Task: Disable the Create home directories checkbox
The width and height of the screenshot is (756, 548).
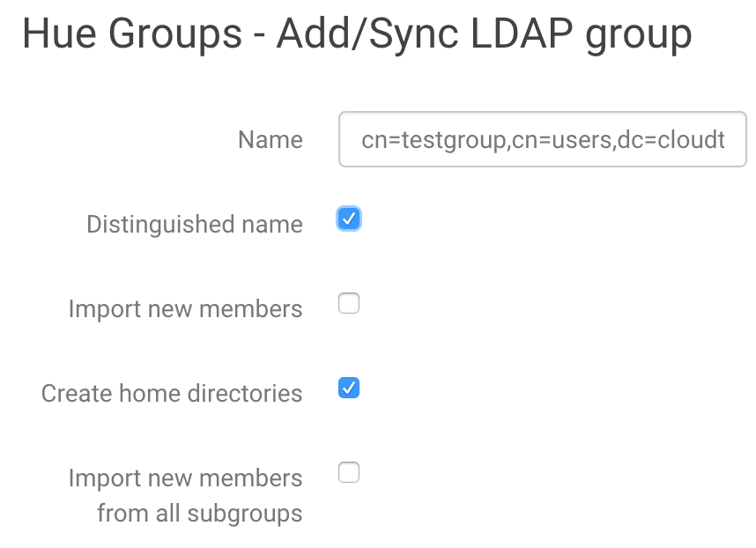Action: (349, 388)
